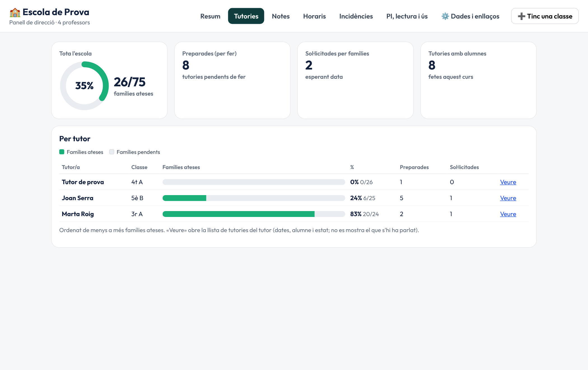Click the Tutor/a column header
This screenshot has height=370, width=588.
[71, 167]
